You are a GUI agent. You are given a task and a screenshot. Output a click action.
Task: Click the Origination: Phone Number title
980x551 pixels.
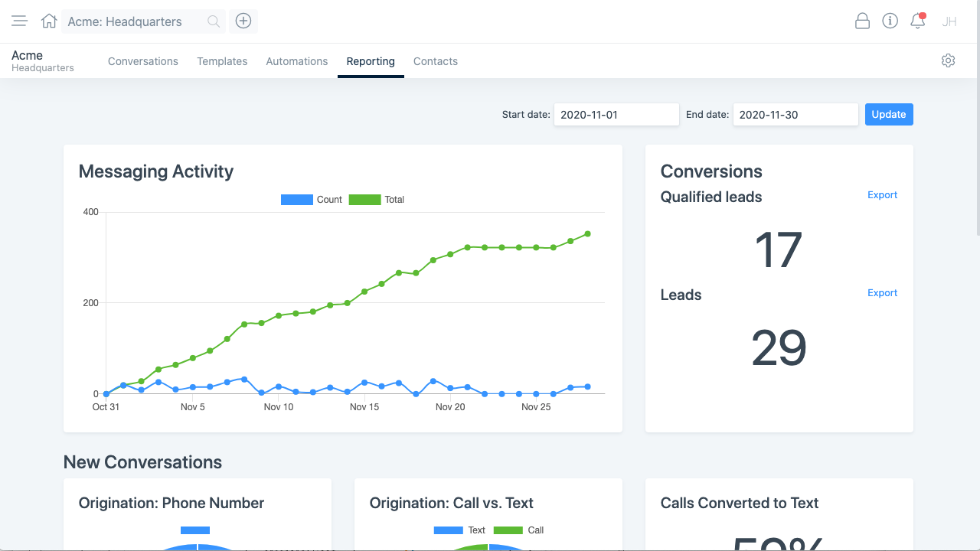171,503
